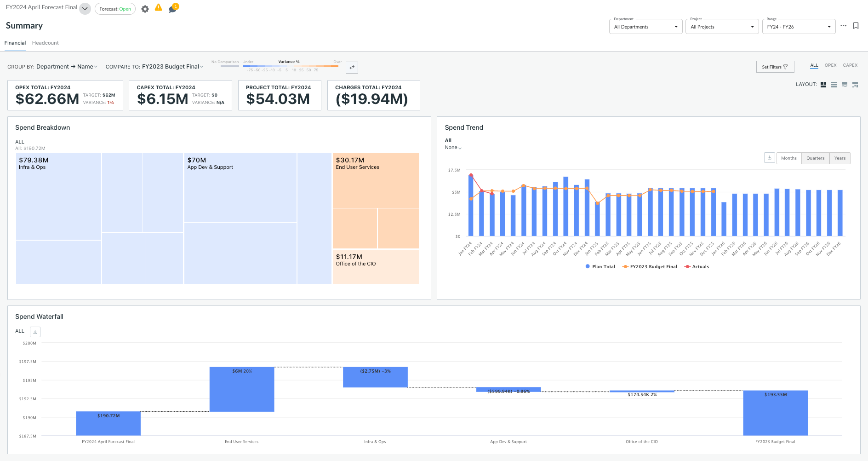Select the grid layout icon

click(x=823, y=85)
